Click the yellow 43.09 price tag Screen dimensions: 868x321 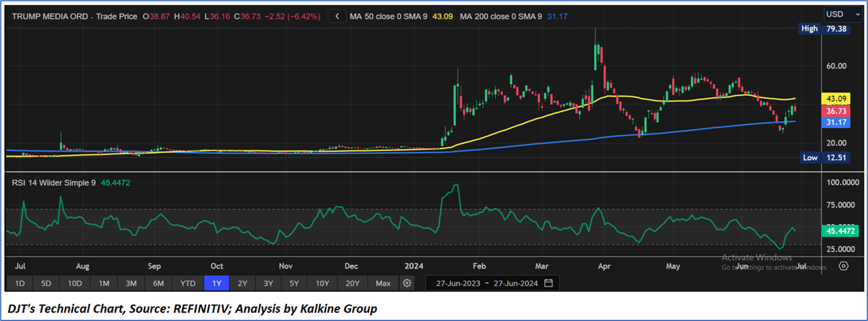click(x=836, y=98)
